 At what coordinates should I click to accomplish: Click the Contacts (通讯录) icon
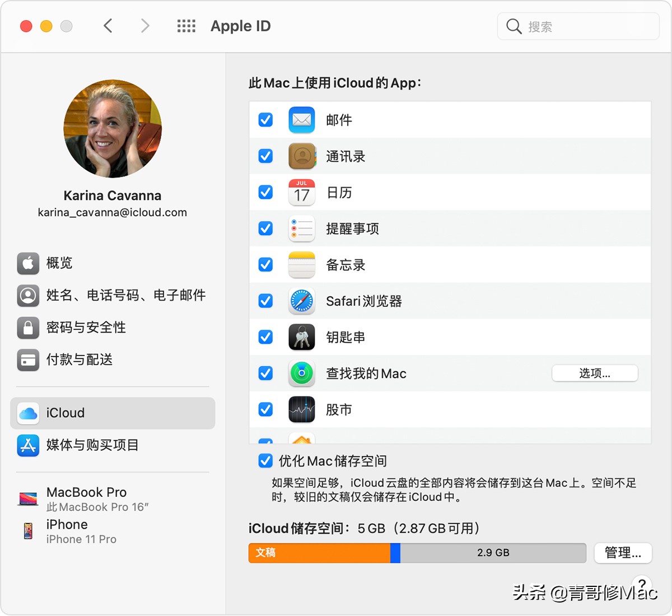point(302,156)
